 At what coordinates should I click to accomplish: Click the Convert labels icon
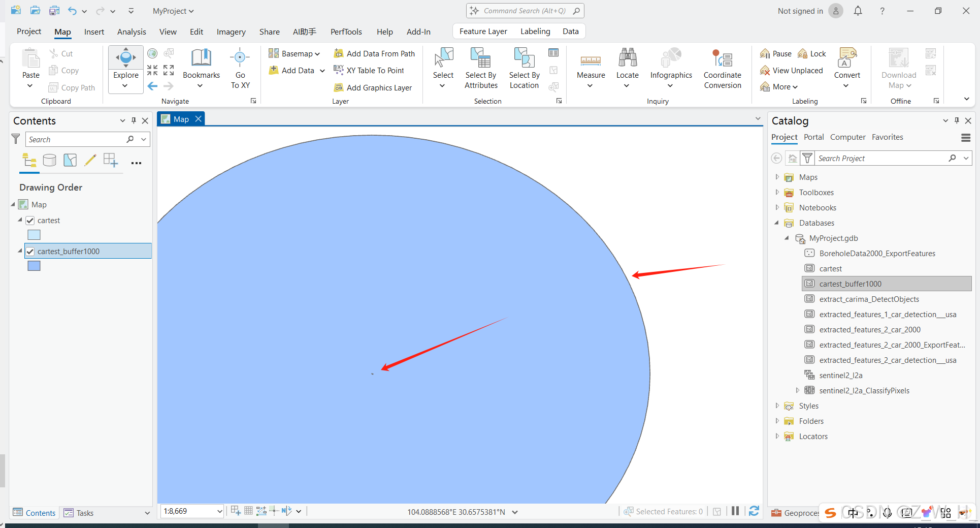tap(847, 57)
